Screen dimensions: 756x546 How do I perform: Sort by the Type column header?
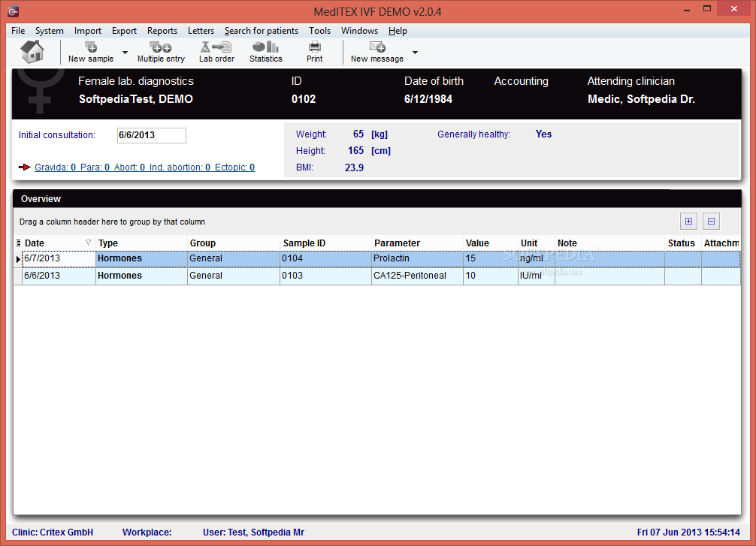pos(141,243)
